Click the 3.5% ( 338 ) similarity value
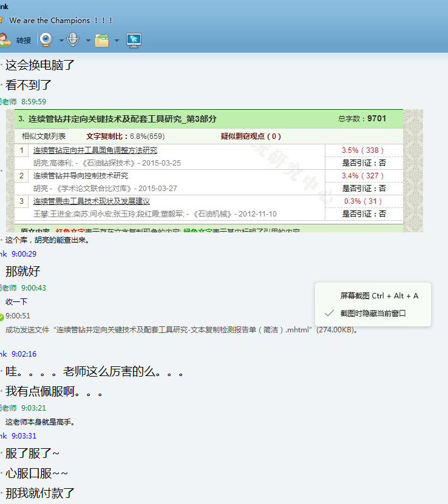This screenshot has height=504, width=448. (x=363, y=150)
